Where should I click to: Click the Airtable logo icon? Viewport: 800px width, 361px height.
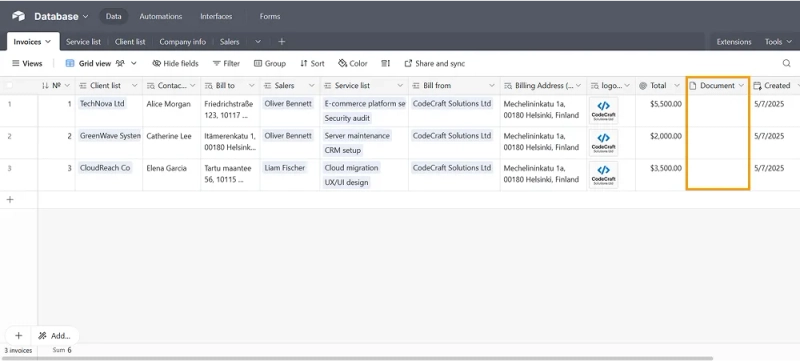click(x=18, y=16)
